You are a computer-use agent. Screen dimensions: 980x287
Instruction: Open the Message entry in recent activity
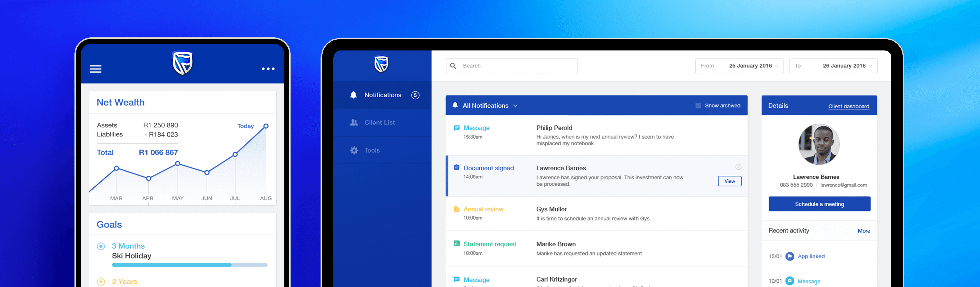pyautogui.click(x=808, y=281)
